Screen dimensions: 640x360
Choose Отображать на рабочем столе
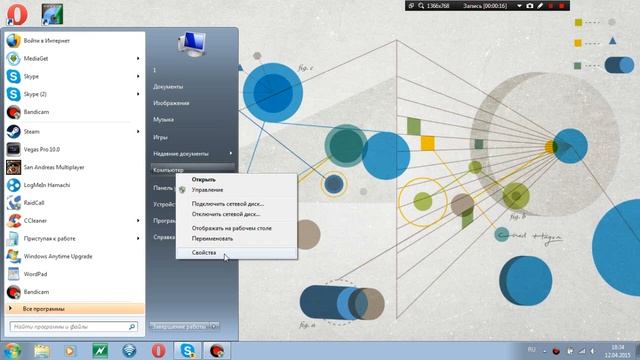236,228
